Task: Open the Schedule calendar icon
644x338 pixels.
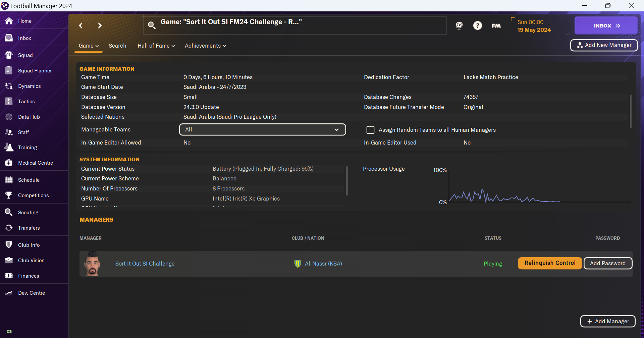Action: point(9,180)
